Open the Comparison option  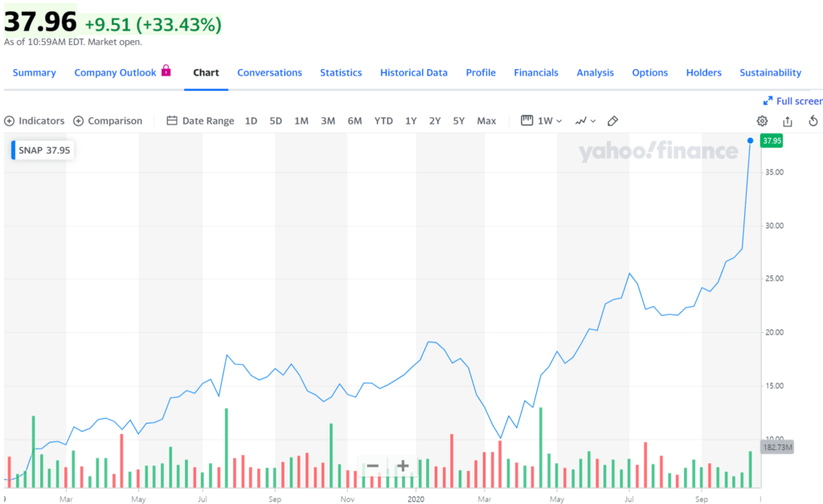click(x=108, y=121)
